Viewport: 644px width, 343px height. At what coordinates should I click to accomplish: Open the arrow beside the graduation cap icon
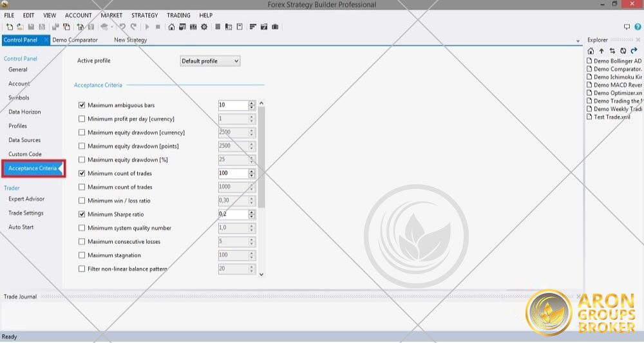point(111,27)
